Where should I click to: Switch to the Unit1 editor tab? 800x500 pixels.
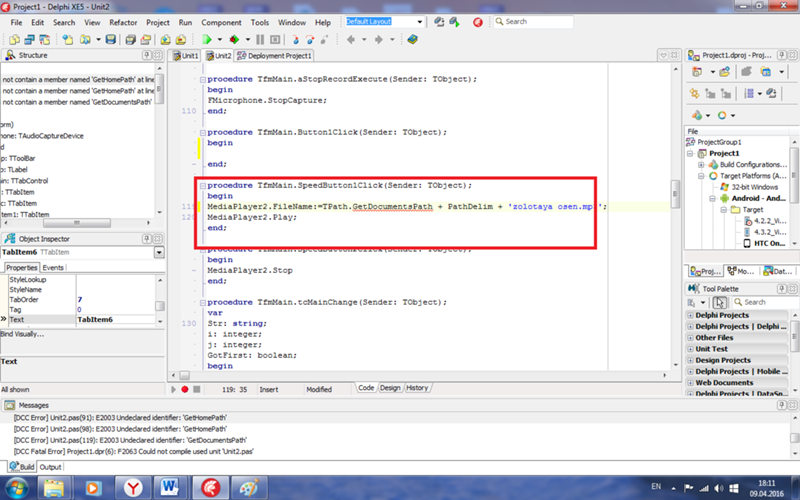185,56
